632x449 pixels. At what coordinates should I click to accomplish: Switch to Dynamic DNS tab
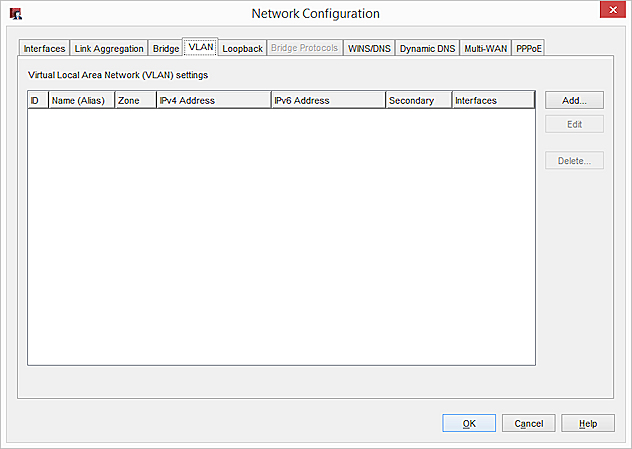(427, 48)
